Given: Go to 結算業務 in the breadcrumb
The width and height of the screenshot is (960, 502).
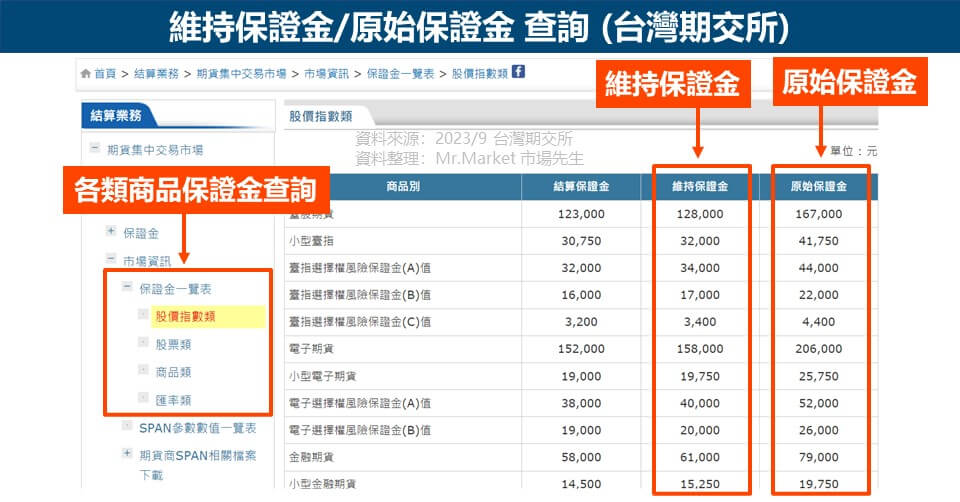Looking at the screenshot, I should pyautogui.click(x=156, y=74).
